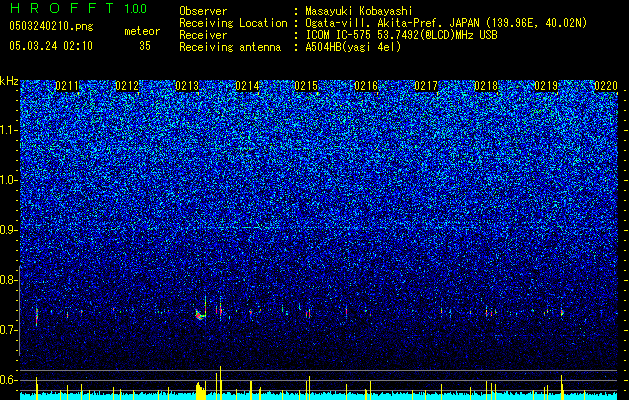Click the curved meteor echo near 0213
The height and width of the screenshot is (400, 629).
[201, 314]
